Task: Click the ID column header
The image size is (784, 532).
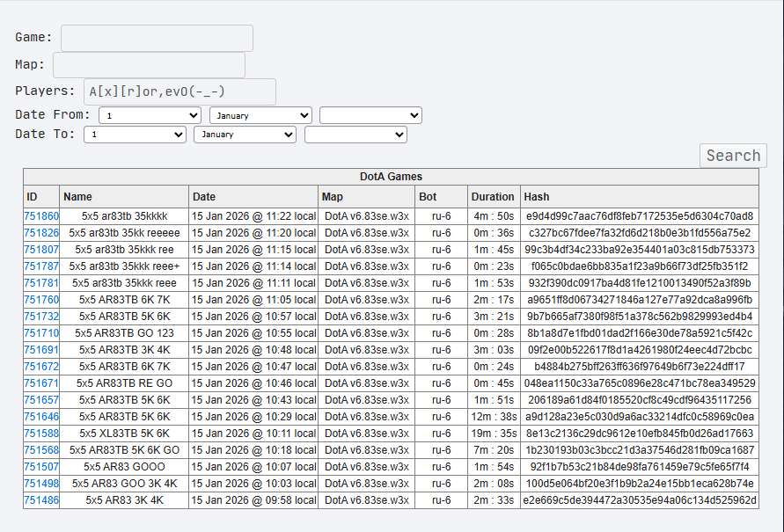Action: point(41,197)
